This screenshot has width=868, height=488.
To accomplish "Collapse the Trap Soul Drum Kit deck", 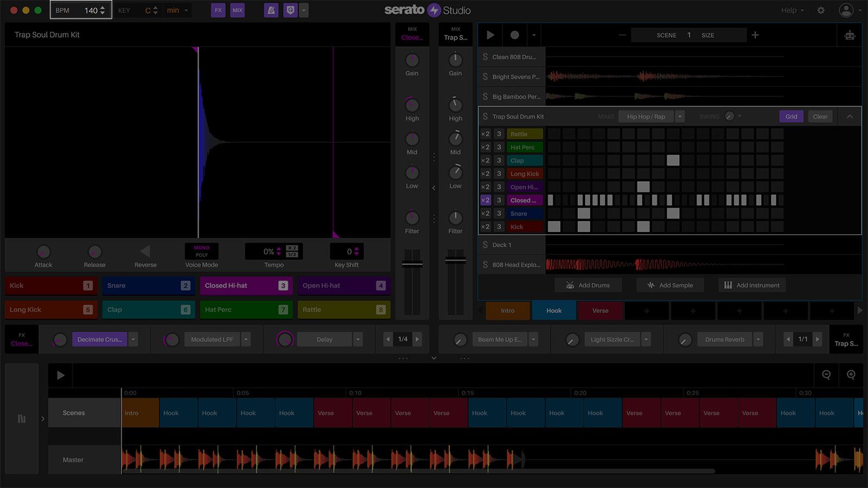I will (850, 117).
